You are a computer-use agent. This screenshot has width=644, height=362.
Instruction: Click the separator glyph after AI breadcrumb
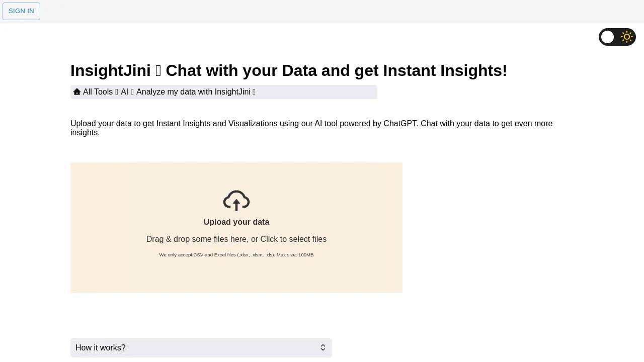click(x=132, y=92)
